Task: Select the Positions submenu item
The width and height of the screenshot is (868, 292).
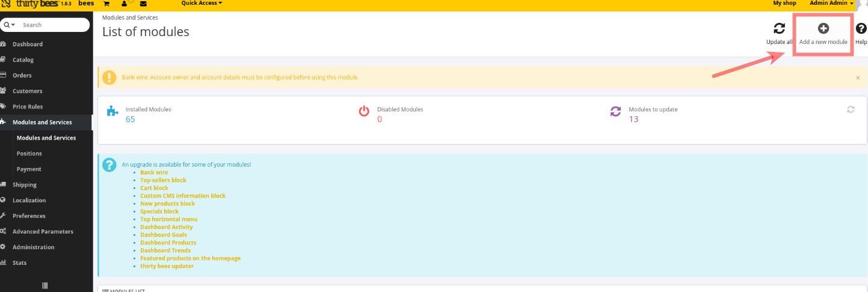Action: click(x=29, y=154)
